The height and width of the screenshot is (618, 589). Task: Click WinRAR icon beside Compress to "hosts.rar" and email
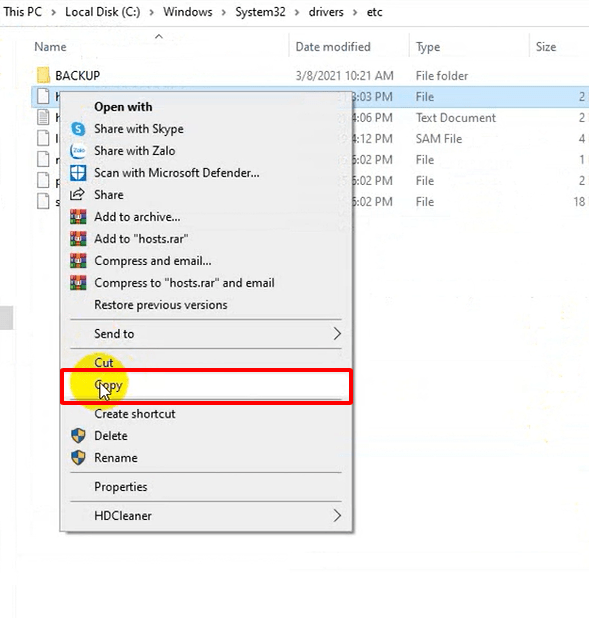78,283
